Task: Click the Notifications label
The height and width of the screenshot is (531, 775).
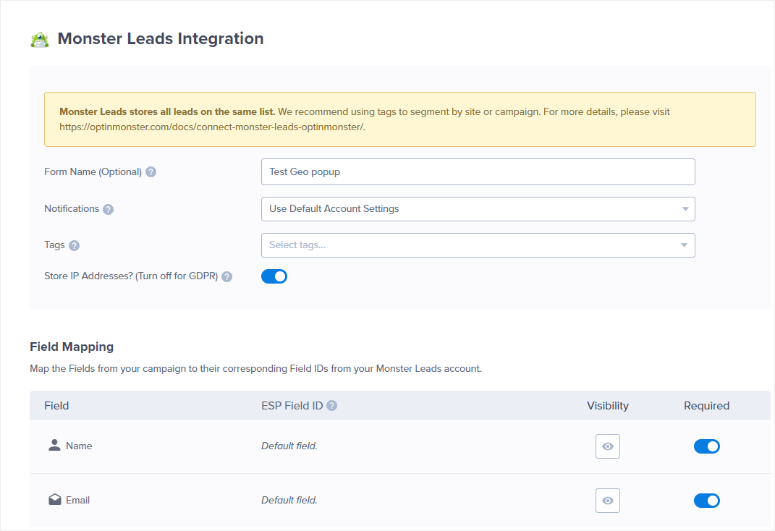Action: (x=72, y=209)
